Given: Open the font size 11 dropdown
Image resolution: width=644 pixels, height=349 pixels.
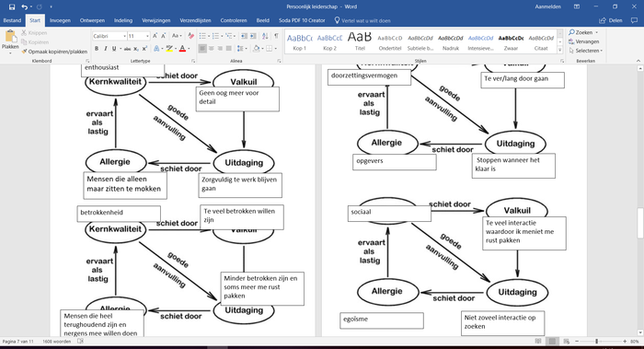Looking at the screenshot, I should coord(147,36).
